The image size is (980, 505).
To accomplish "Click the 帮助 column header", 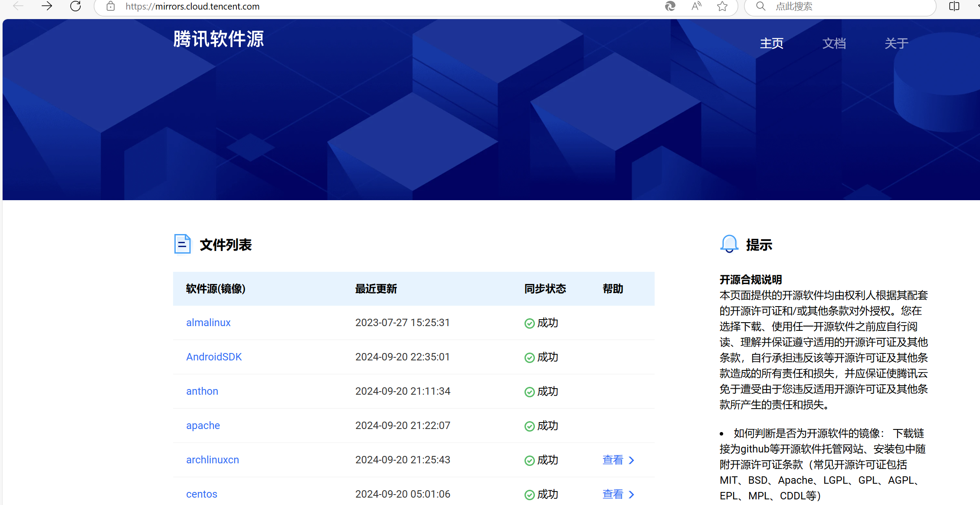I will 613,289.
